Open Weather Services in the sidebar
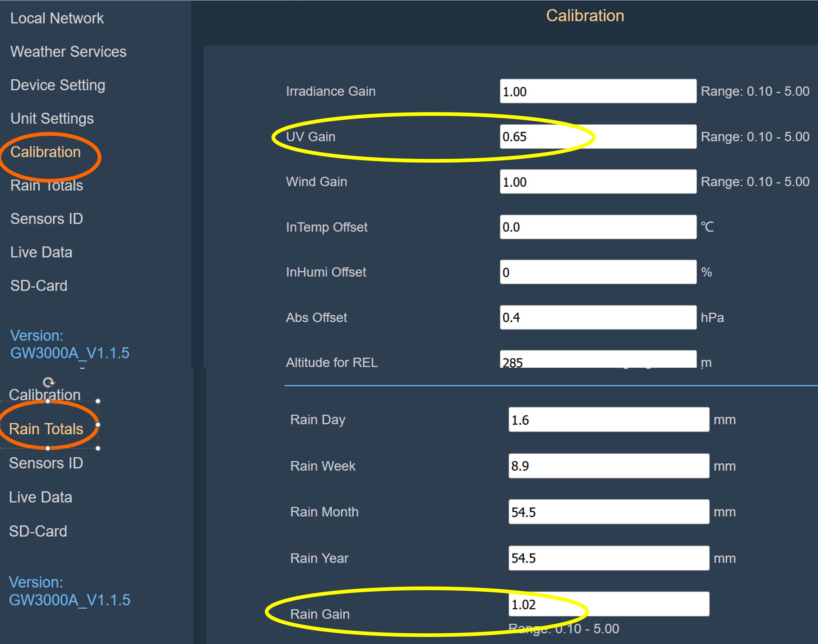 coord(68,52)
